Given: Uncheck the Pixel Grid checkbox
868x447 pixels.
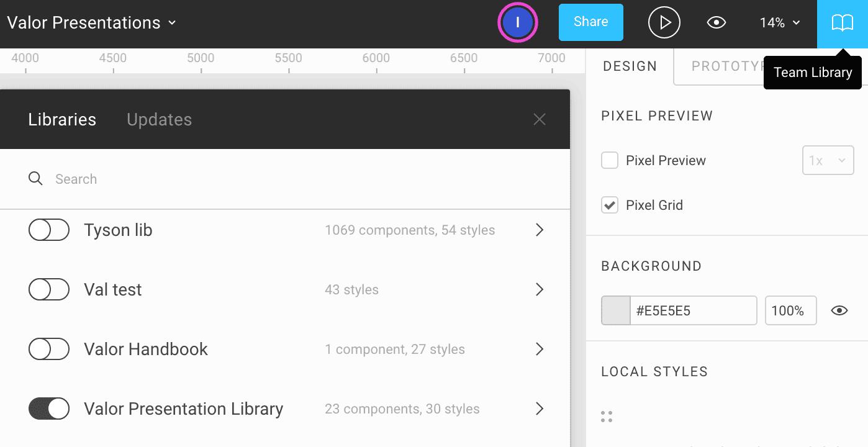Looking at the screenshot, I should pos(610,205).
